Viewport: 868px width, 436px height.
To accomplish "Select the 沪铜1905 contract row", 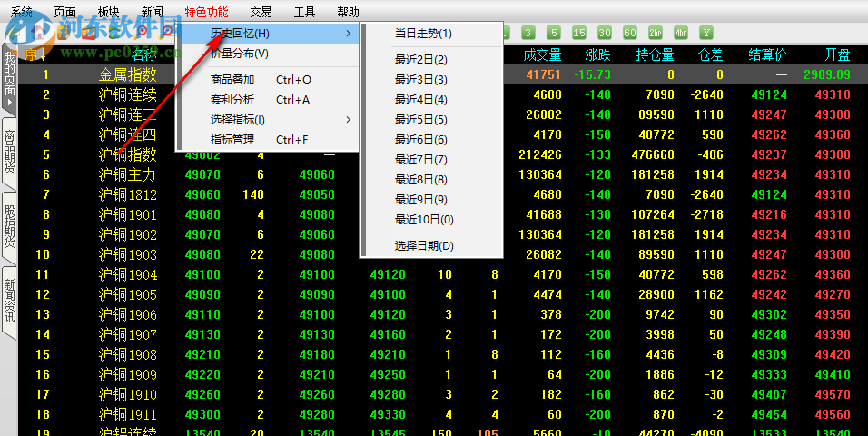I will [x=443, y=294].
